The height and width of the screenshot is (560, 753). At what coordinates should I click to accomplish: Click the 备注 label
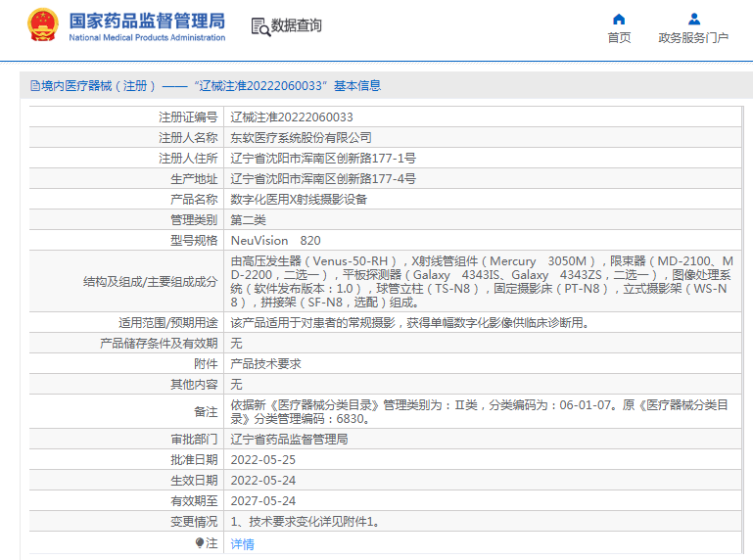pyautogui.click(x=206, y=412)
